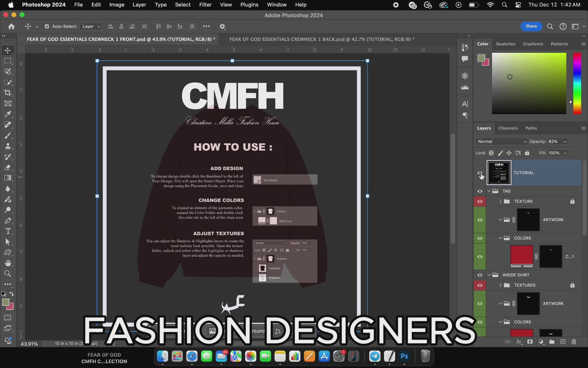
Task: Click the red color fill layer thumbnail
Action: point(522,256)
